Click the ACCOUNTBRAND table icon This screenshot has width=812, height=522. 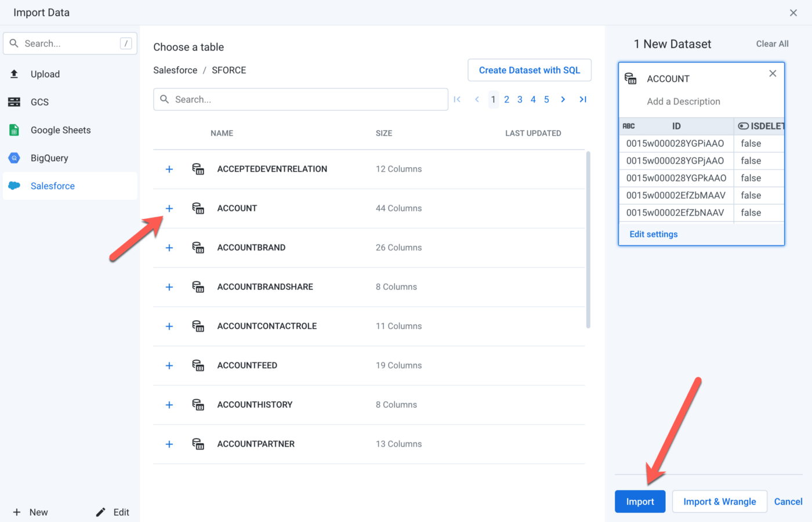pos(198,248)
